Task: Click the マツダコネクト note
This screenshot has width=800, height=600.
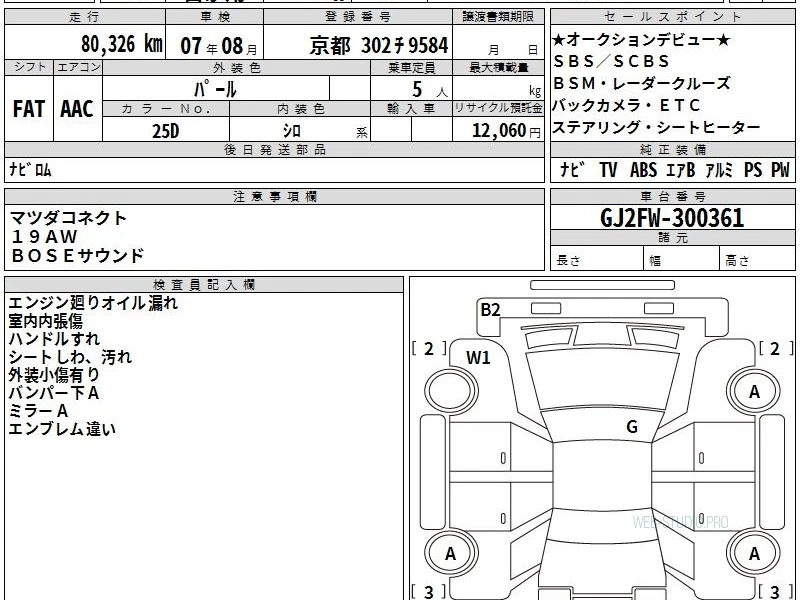Action: point(68,218)
